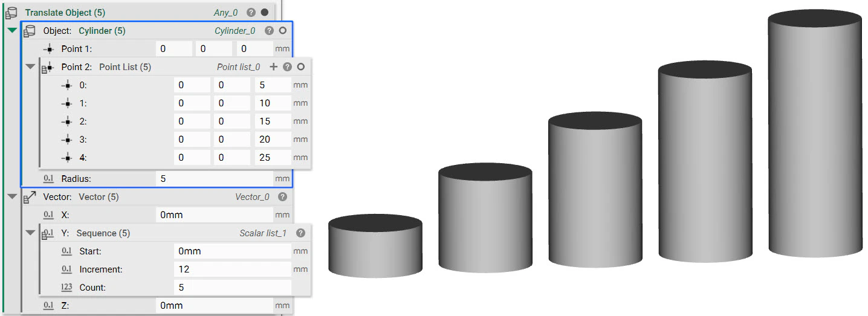Edit the Sequence Start value
Viewport: 868px width, 316px height.
(x=233, y=251)
